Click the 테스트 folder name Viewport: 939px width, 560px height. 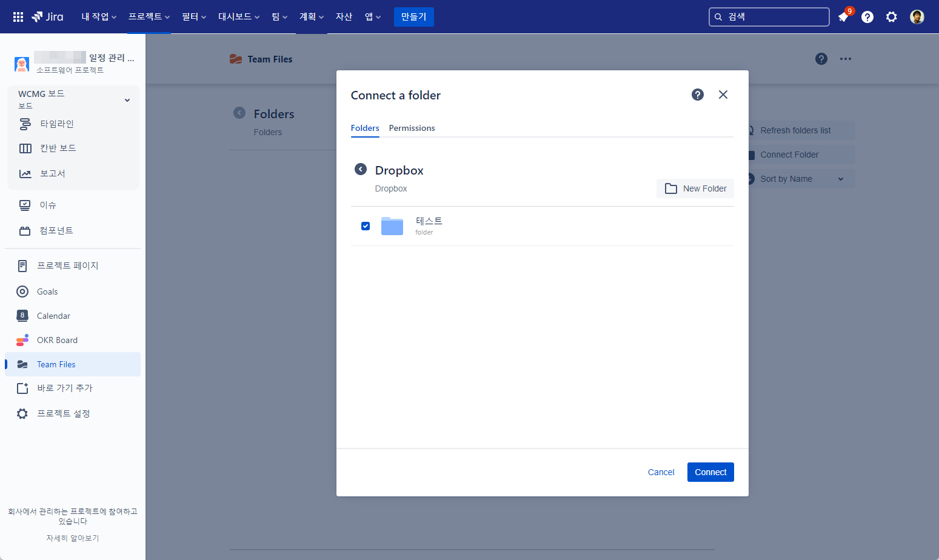coord(429,221)
